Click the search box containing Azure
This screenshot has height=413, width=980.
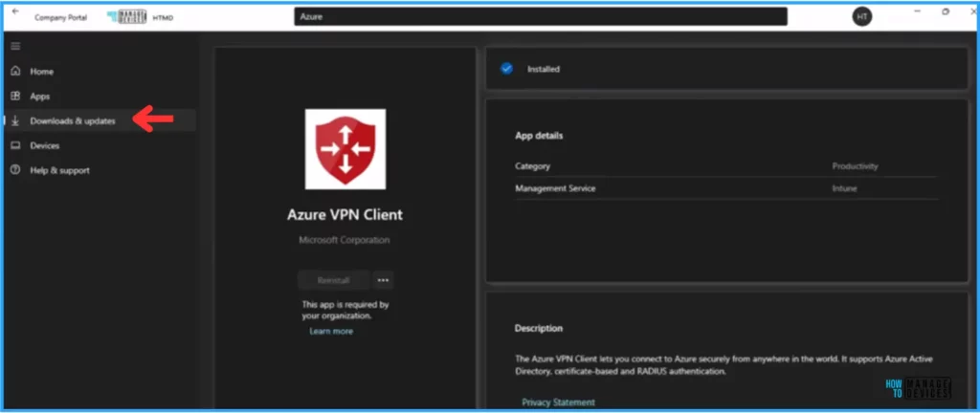pyautogui.click(x=541, y=17)
